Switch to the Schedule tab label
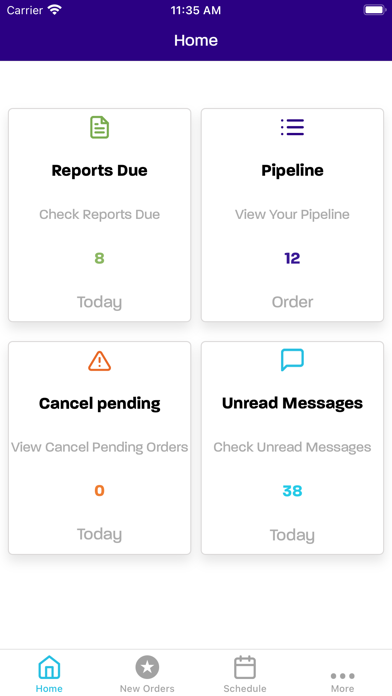The image size is (392, 696). [245, 688]
